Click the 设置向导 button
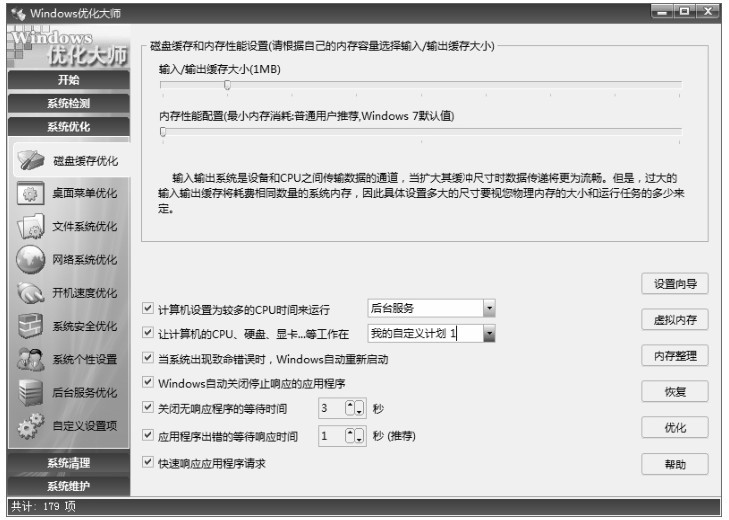The image size is (729, 520). click(x=675, y=284)
